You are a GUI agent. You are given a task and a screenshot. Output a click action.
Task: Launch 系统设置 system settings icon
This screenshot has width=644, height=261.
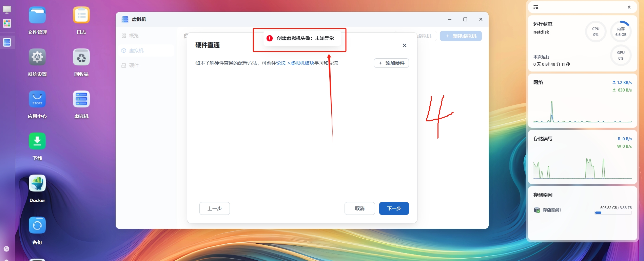[x=37, y=57]
